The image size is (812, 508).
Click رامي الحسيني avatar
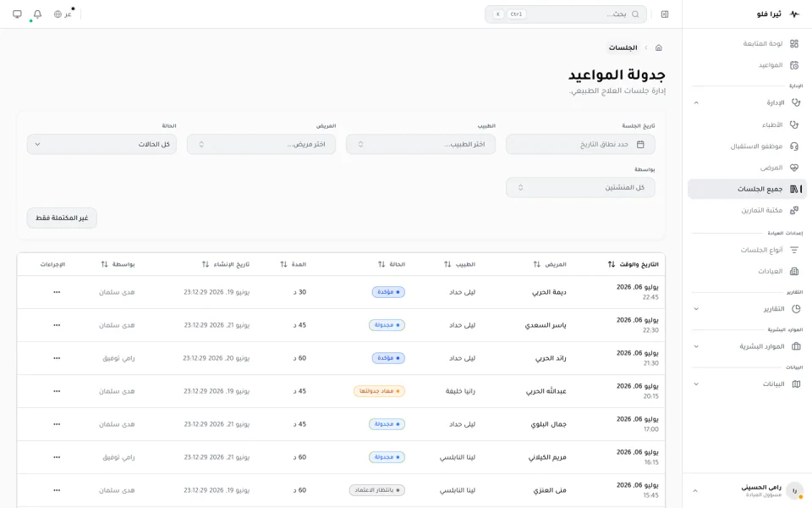click(794, 490)
